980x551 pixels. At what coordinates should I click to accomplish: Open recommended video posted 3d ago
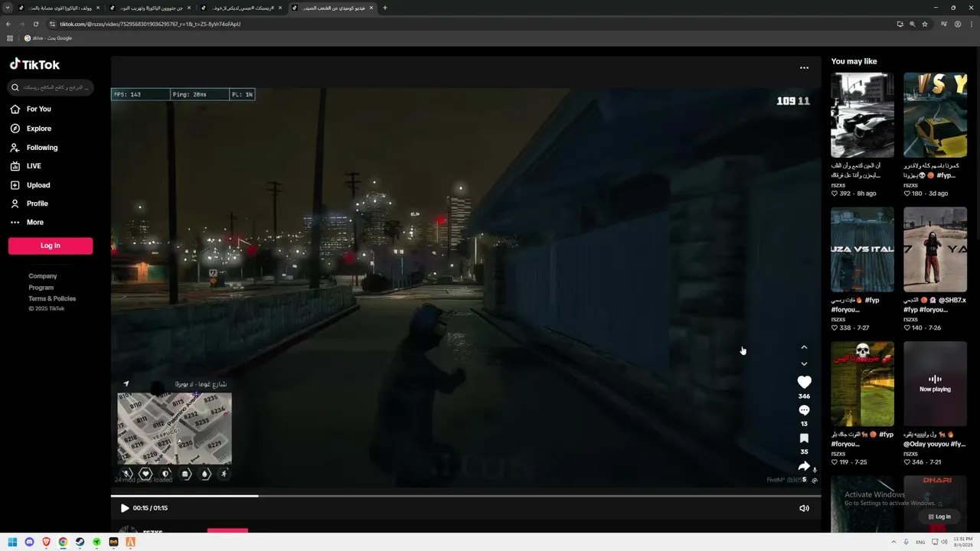[x=935, y=115]
